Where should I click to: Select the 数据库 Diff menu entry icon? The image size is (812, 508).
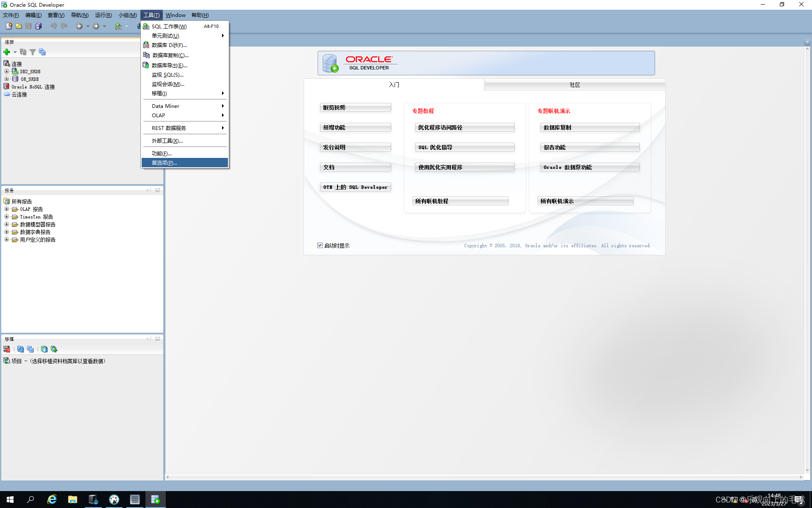pyautogui.click(x=146, y=45)
